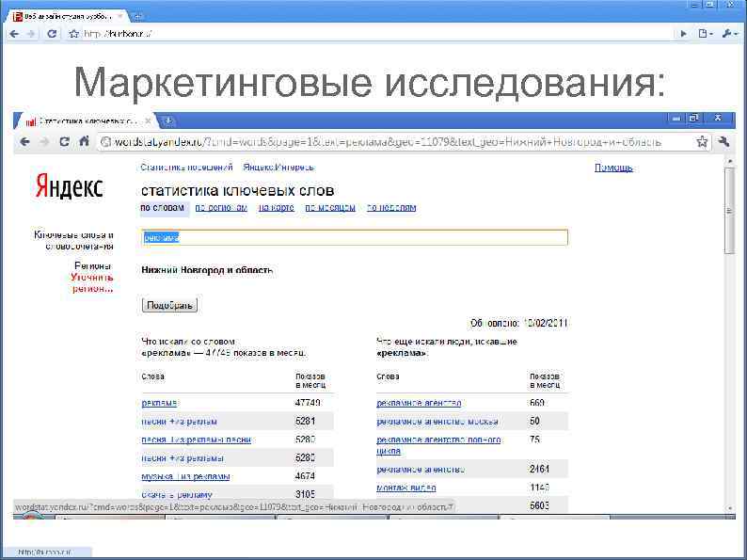
Task: Click 'Уточнить регион...' link
Action: 92,282
